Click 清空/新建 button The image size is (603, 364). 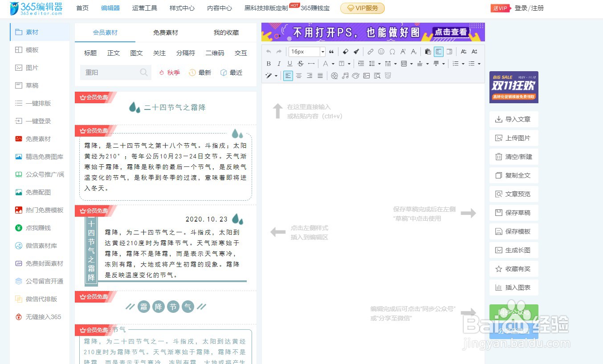(513, 157)
